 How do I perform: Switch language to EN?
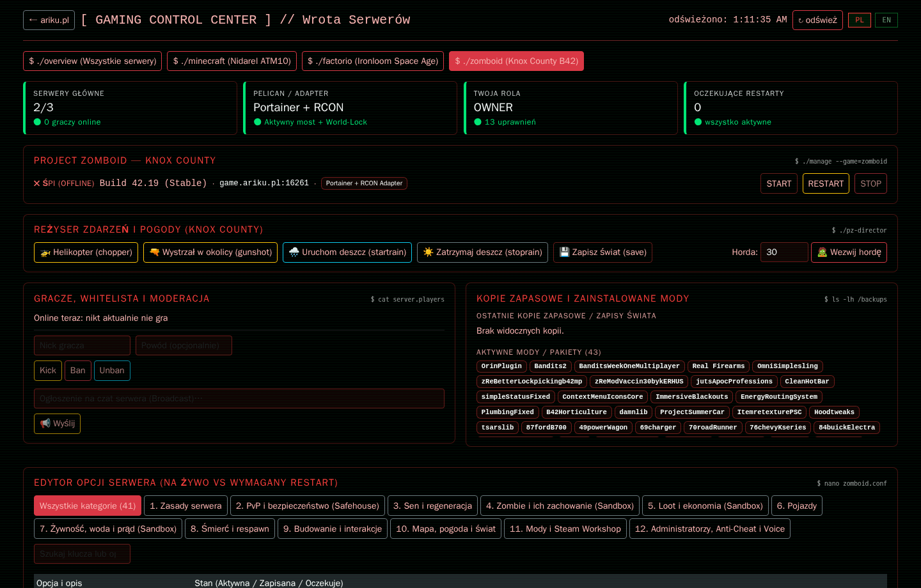click(x=886, y=20)
